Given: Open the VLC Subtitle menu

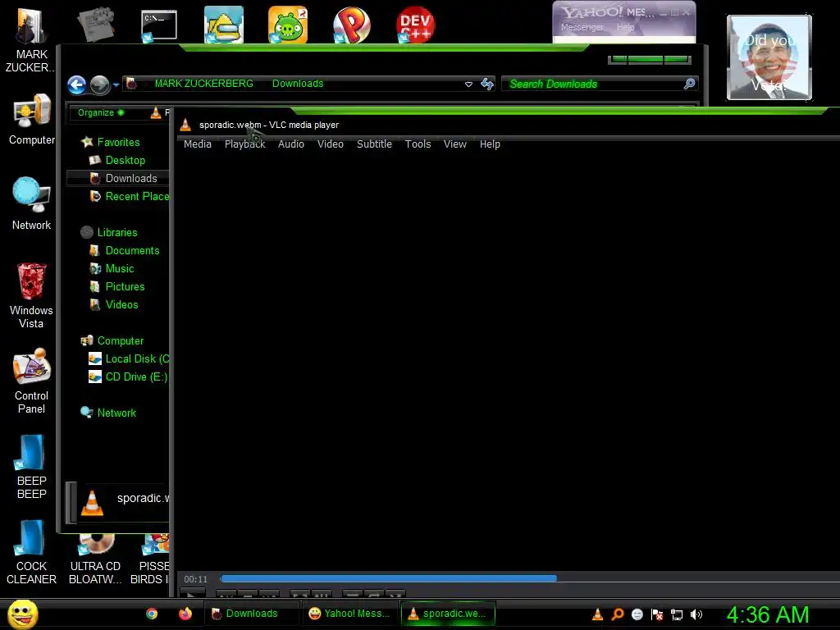Looking at the screenshot, I should pyautogui.click(x=374, y=144).
